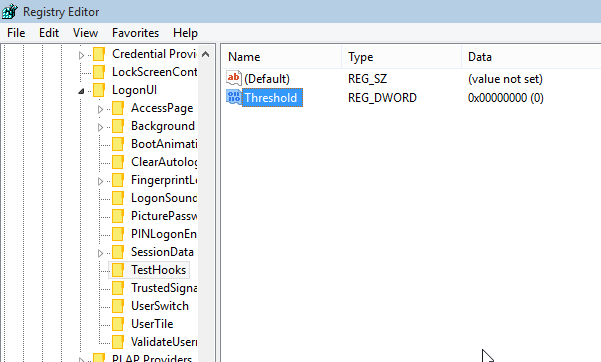Select the UserSwitch key label

[x=160, y=306]
